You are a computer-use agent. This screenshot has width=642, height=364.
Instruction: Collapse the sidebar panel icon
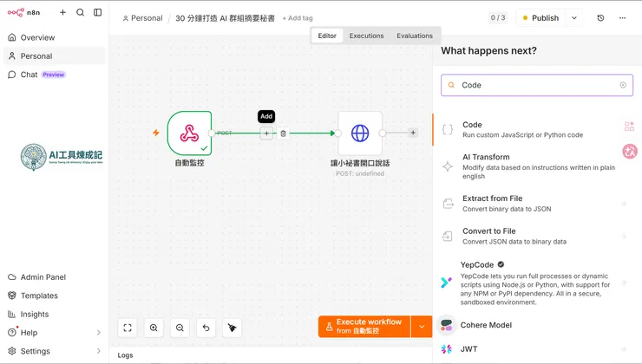pyautogui.click(x=97, y=12)
